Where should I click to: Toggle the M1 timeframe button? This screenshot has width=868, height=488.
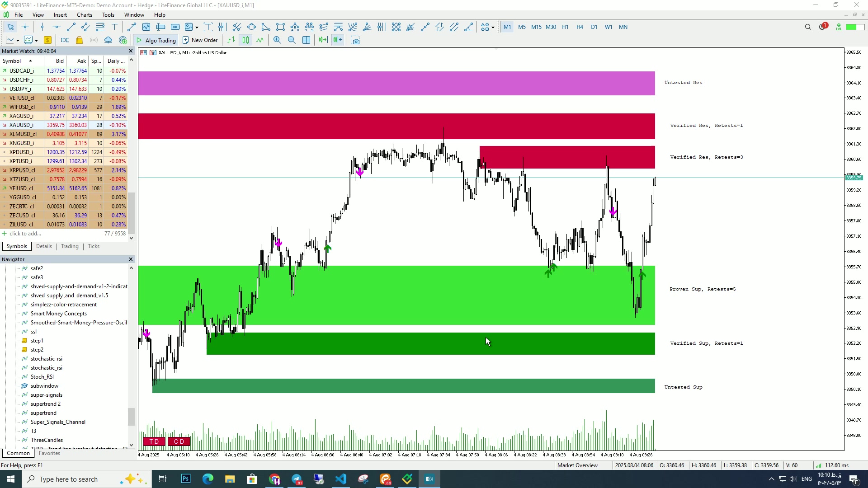(507, 27)
